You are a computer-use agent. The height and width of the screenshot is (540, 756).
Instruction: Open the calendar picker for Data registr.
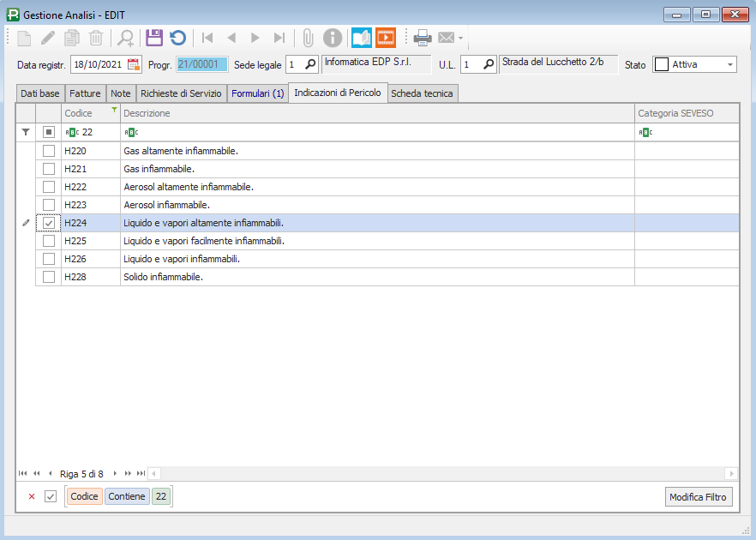pyautogui.click(x=134, y=64)
